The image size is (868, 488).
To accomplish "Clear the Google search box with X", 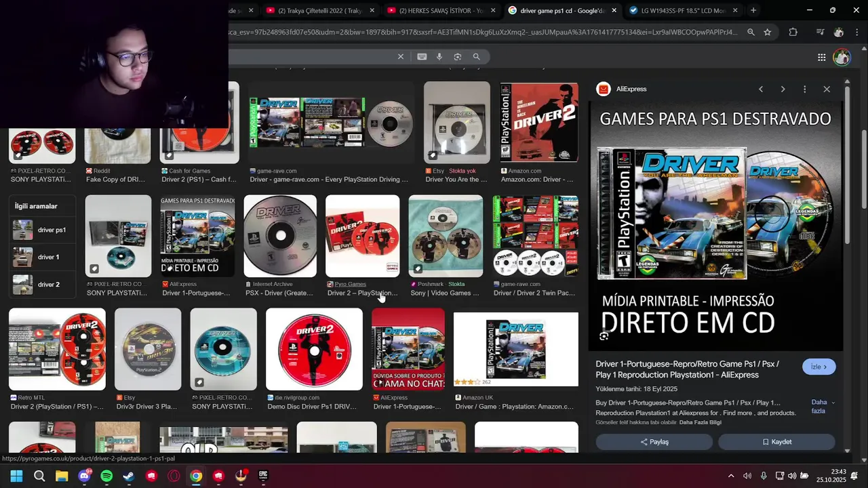I will pyautogui.click(x=401, y=57).
